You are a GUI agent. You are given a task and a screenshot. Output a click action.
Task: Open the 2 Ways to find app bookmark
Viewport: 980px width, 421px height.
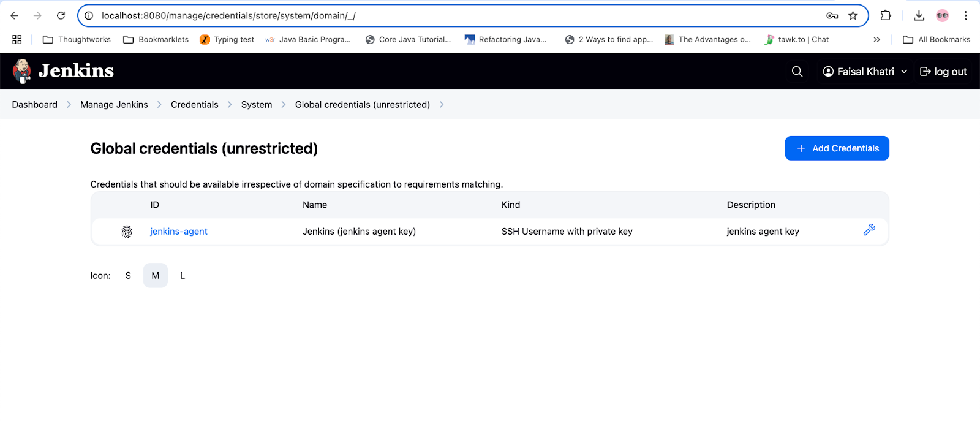pyautogui.click(x=609, y=39)
